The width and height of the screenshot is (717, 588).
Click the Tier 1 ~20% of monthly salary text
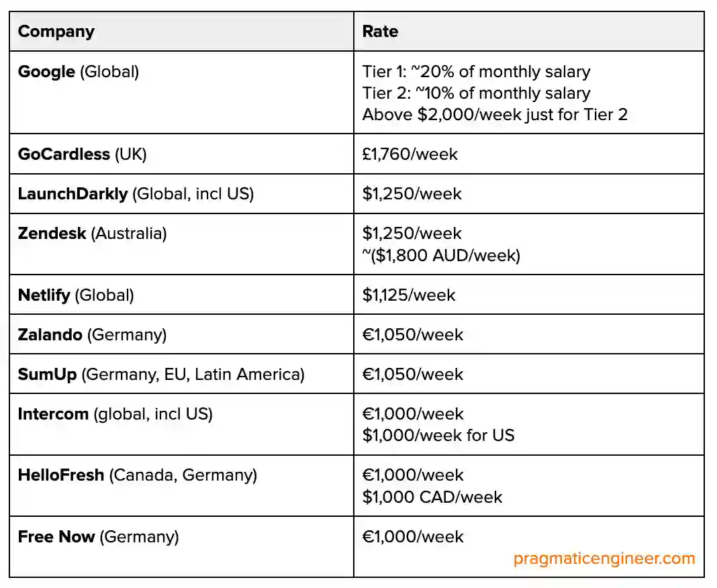pos(476,72)
